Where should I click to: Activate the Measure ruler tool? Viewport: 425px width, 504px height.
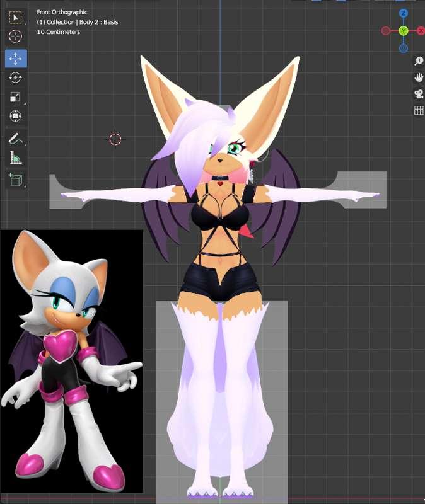coord(15,157)
